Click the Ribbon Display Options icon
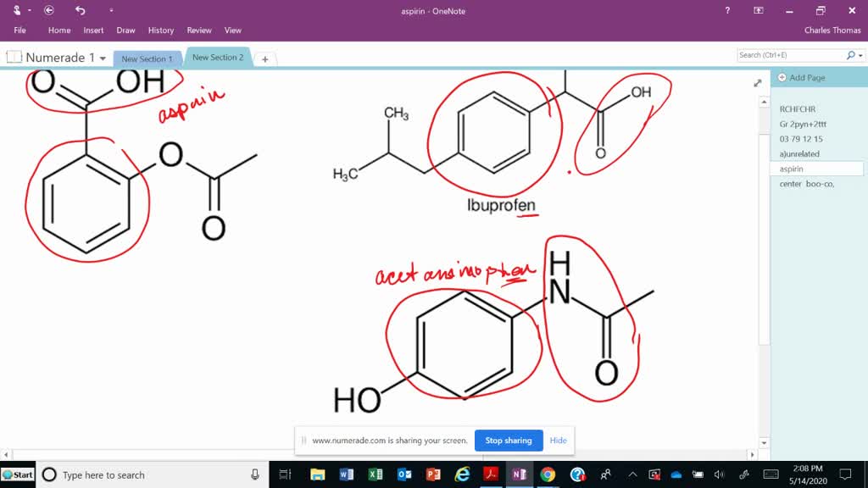The width and height of the screenshot is (868, 488). point(756,11)
